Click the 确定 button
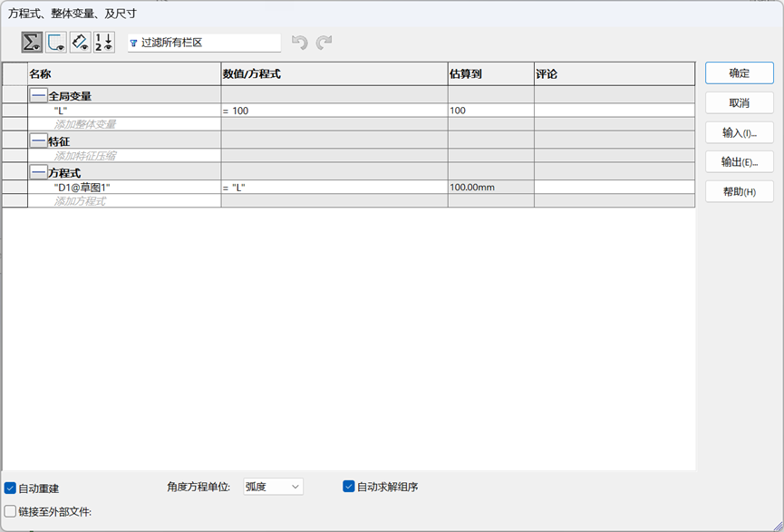This screenshot has height=532, width=784. pyautogui.click(x=739, y=73)
